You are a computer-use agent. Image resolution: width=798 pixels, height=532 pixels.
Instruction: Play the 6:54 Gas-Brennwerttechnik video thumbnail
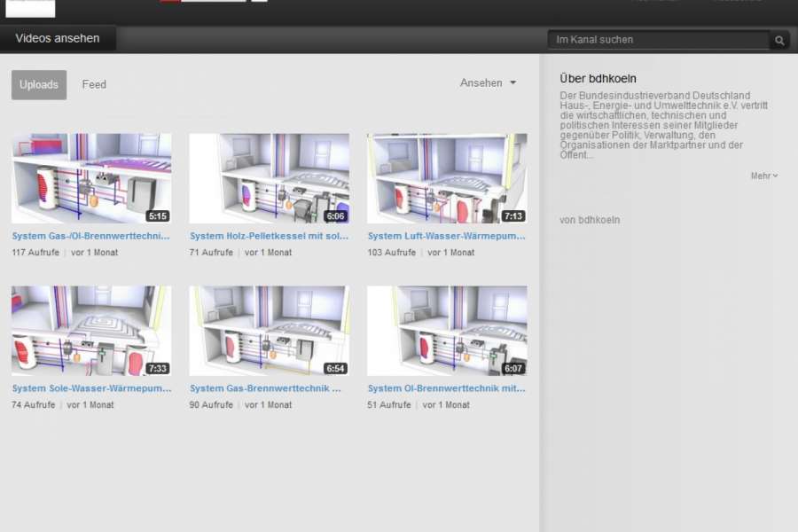click(270, 331)
